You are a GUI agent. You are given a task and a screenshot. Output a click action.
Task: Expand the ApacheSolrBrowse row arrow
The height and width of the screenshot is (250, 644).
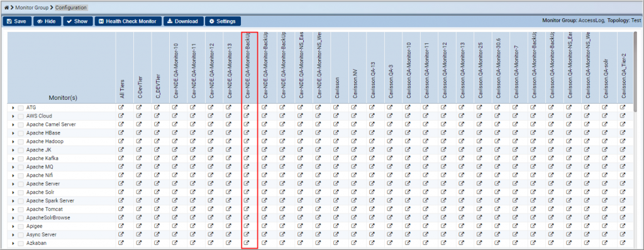point(13,218)
